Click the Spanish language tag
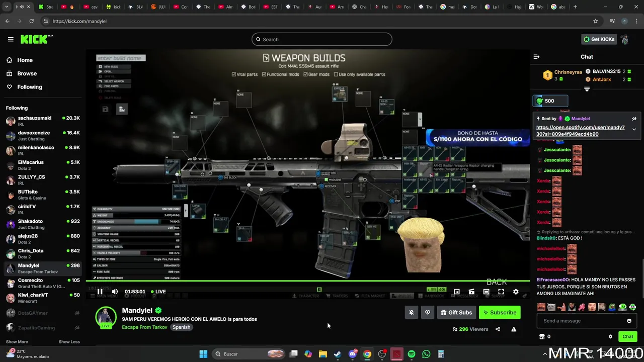Screen dimensions: 644x362 pyautogui.click(x=181, y=327)
